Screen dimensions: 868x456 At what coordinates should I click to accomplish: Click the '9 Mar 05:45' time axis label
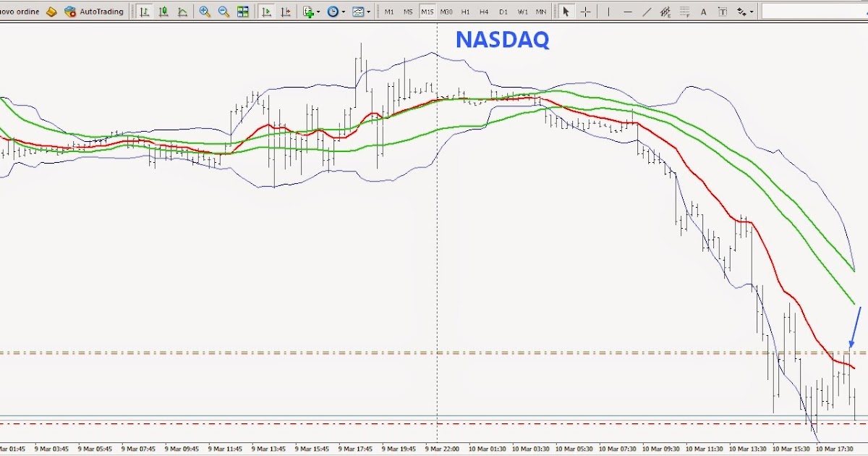pyautogui.click(x=95, y=449)
